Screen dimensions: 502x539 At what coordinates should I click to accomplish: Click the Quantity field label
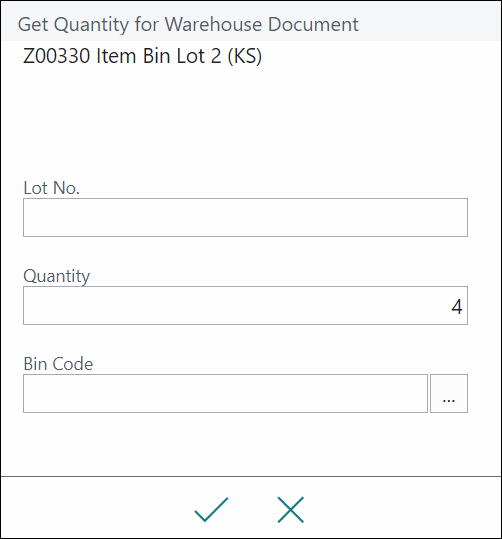(x=57, y=276)
